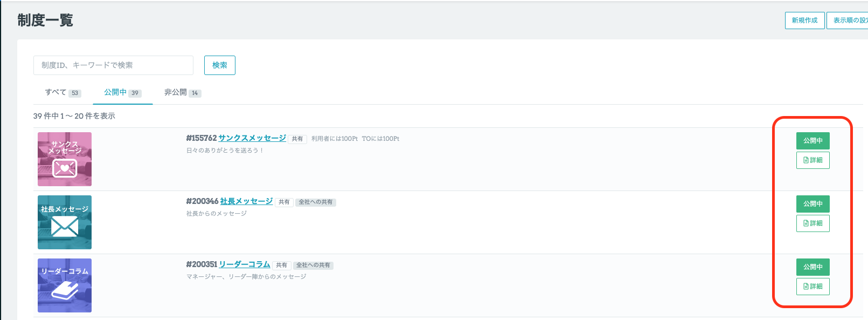The width and height of the screenshot is (868, 320).
Task: Switch to the すべて tab
Action: pyautogui.click(x=63, y=93)
